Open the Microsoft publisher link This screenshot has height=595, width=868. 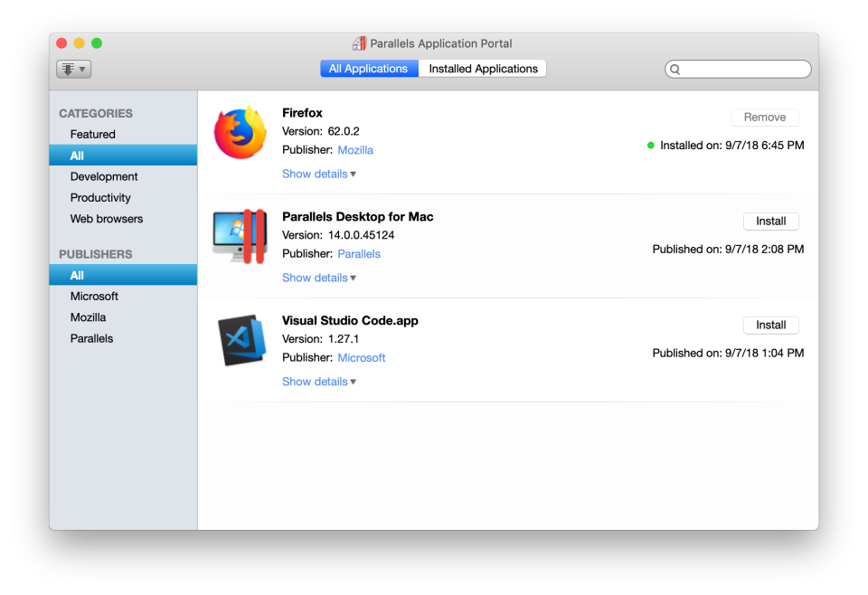pos(362,357)
